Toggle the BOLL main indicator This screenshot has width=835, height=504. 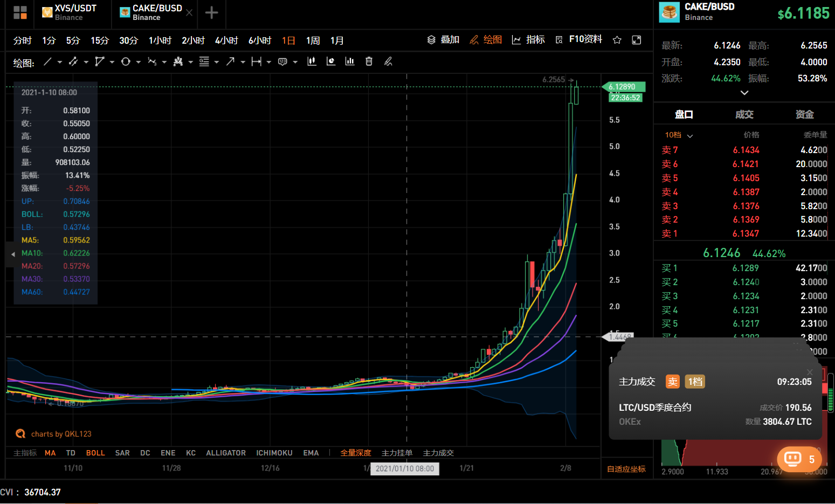coord(95,453)
